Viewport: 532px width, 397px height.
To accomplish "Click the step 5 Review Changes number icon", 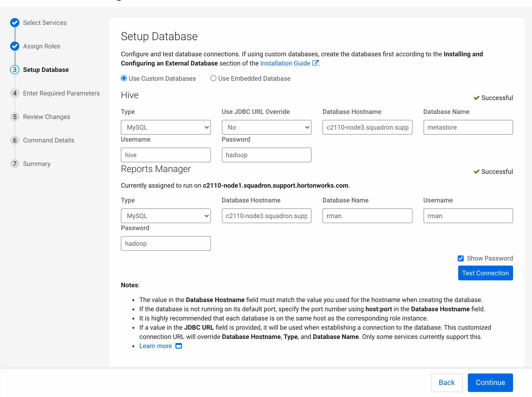I will pyautogui.click(x=15, y=117).
